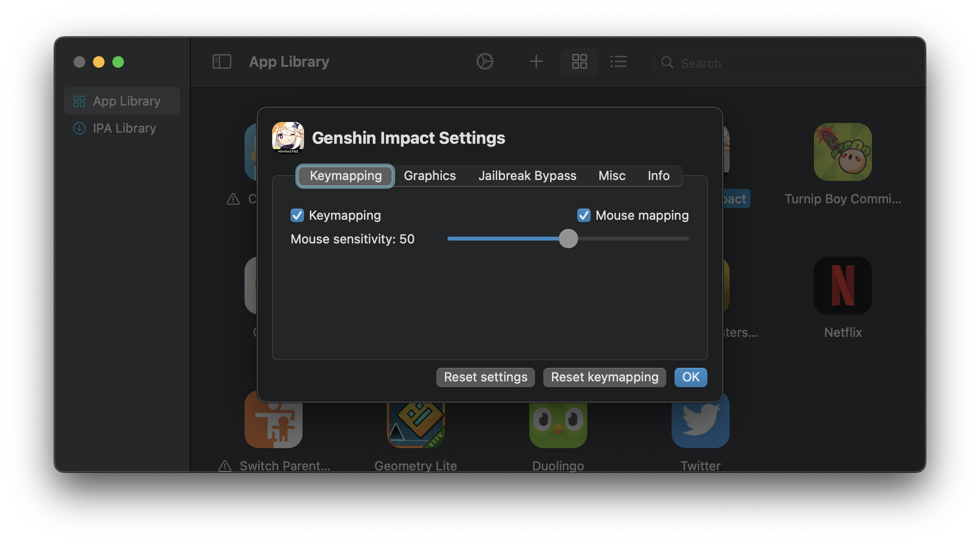This screenshot has height=544, width=980.
Task: Toggle the sidebar visibility icon
Action: point(222,61)
